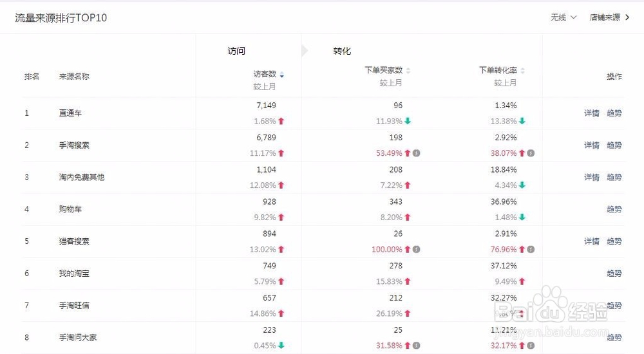Screen dimensions: 644x354
Task: Click red up arrow beside 14.86%
Action: click(281, 313)
